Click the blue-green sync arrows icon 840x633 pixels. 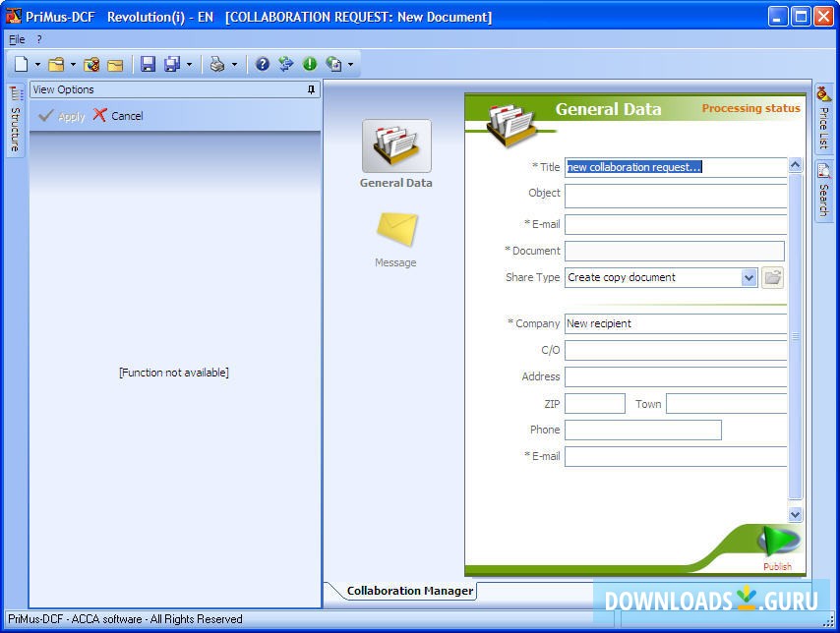pyautogui.click(x=286, y=64)
